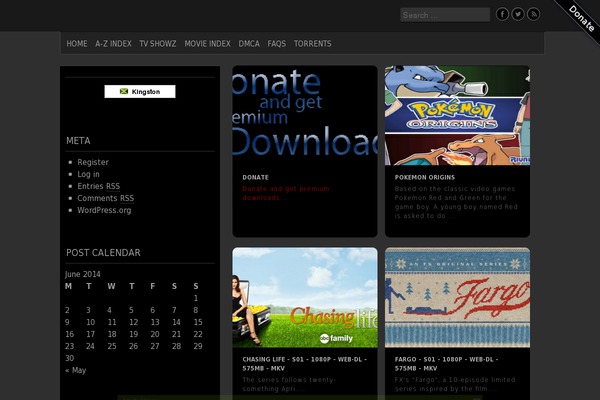Focus the Search input field

445,15
